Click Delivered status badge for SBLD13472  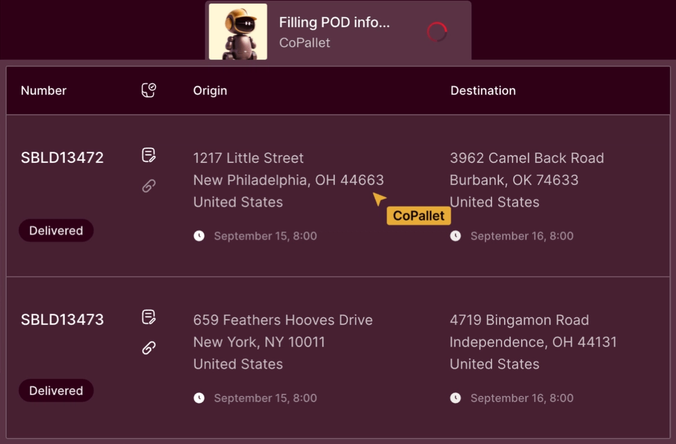coord(56,230)
